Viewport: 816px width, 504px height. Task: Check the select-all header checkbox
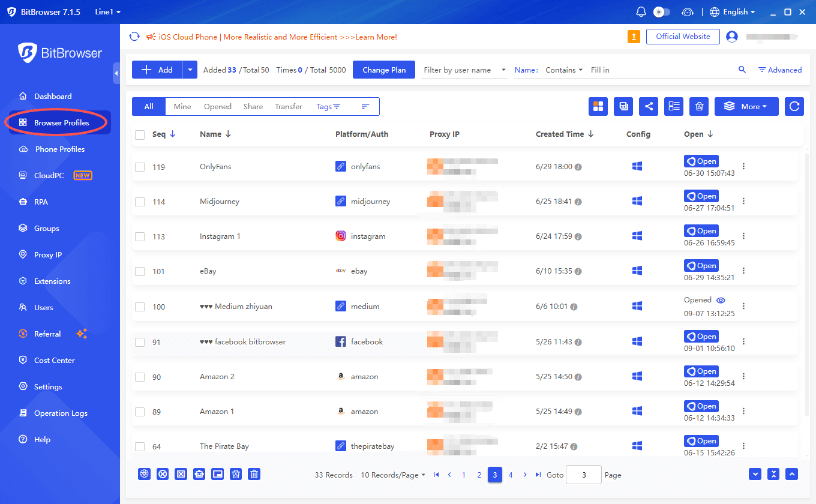click(x=140, y=135)
